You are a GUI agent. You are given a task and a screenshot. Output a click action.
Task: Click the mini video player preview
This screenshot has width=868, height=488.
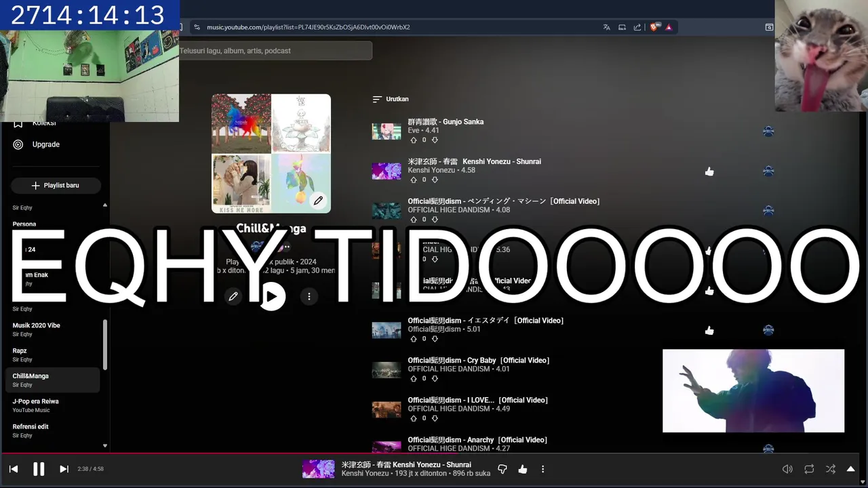(x=753, y=391)
